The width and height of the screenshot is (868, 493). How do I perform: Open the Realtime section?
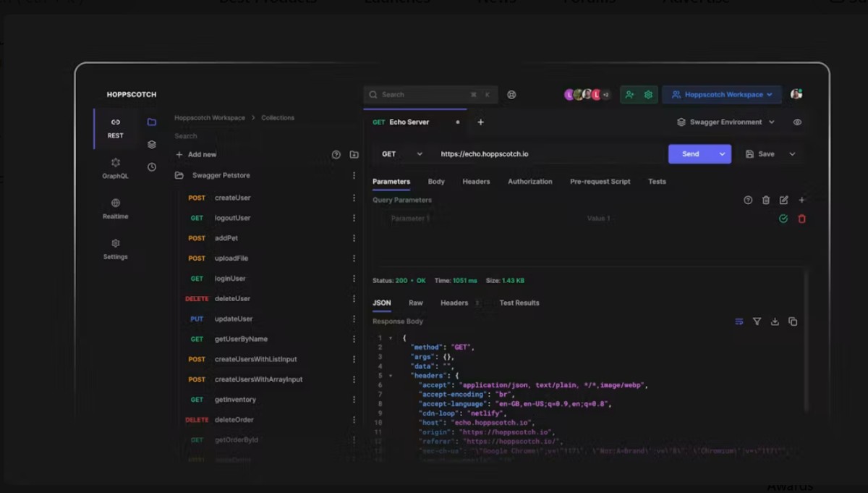(116, 209)
